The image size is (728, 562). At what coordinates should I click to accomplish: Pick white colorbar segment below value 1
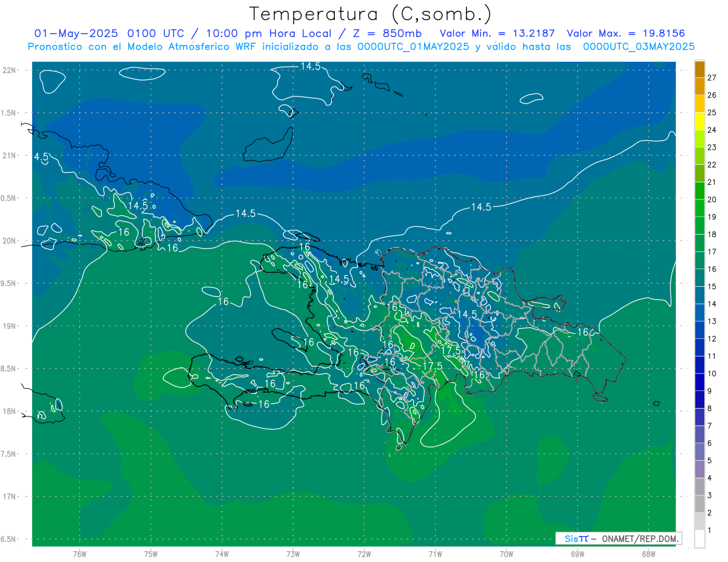pos(699,539)
